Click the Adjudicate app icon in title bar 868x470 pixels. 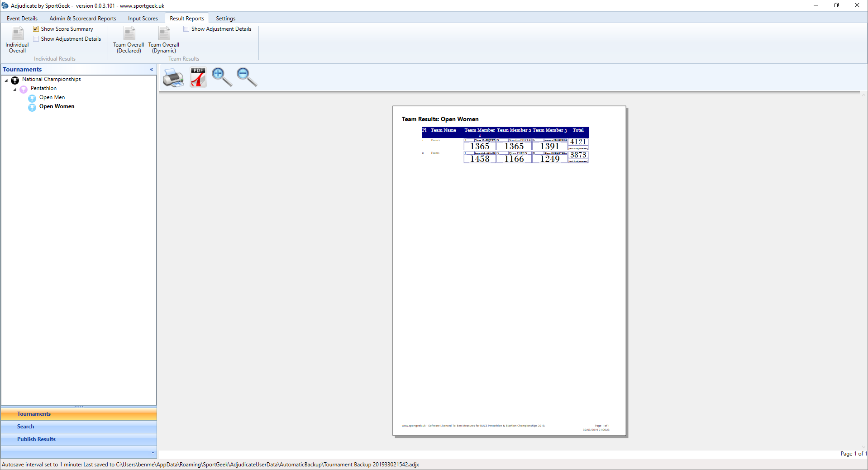tap(5, 5)
